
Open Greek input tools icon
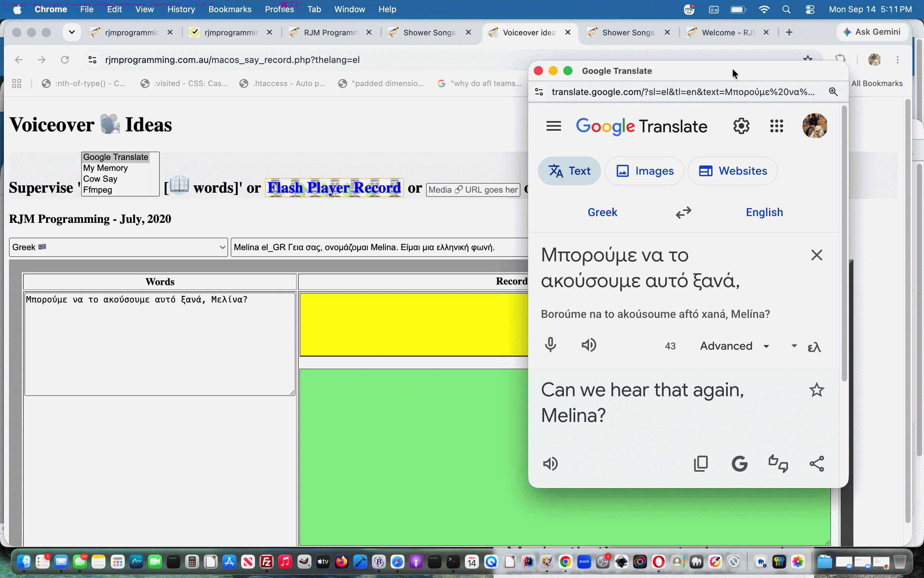point(814,347)
